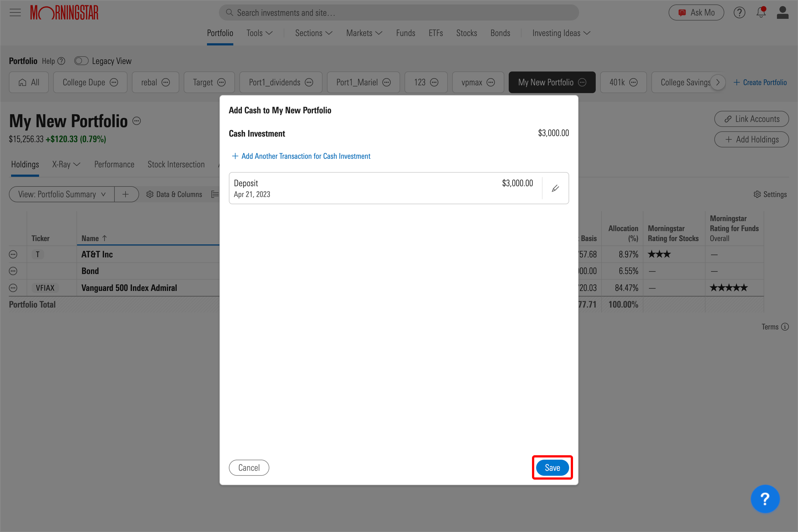Image resolution: width=798 pixels, height=532 pixels.
Task: Toggle the Legacy View switch
Action: (x=81, y=61)
